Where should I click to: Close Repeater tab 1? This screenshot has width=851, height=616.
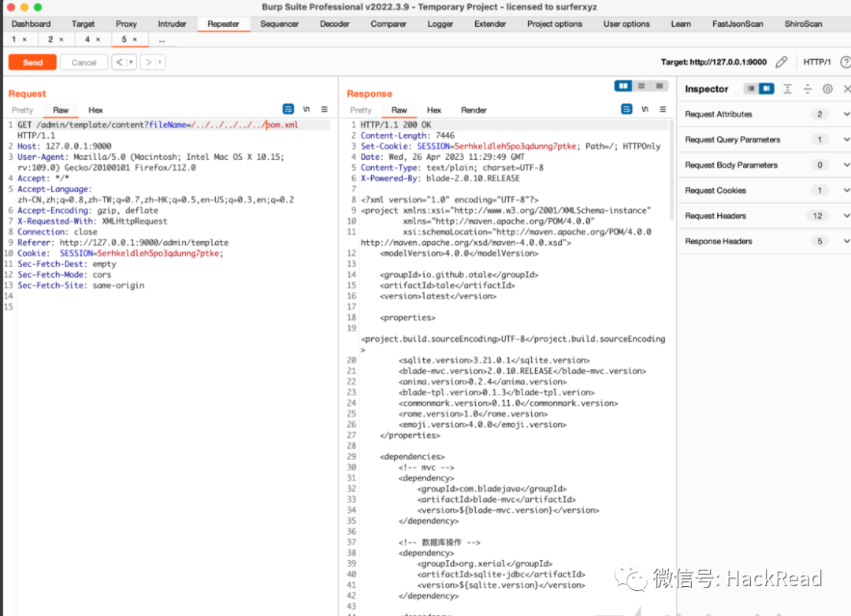[x=24, y=39]
